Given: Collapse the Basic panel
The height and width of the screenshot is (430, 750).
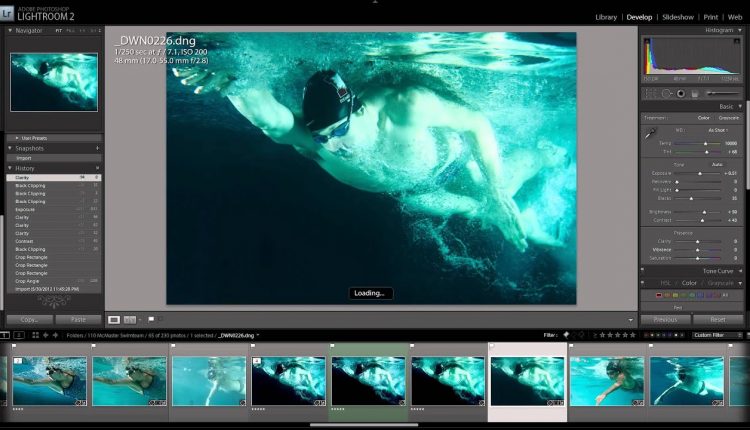Looking at the screenshot, I should (x=739, y=106).
